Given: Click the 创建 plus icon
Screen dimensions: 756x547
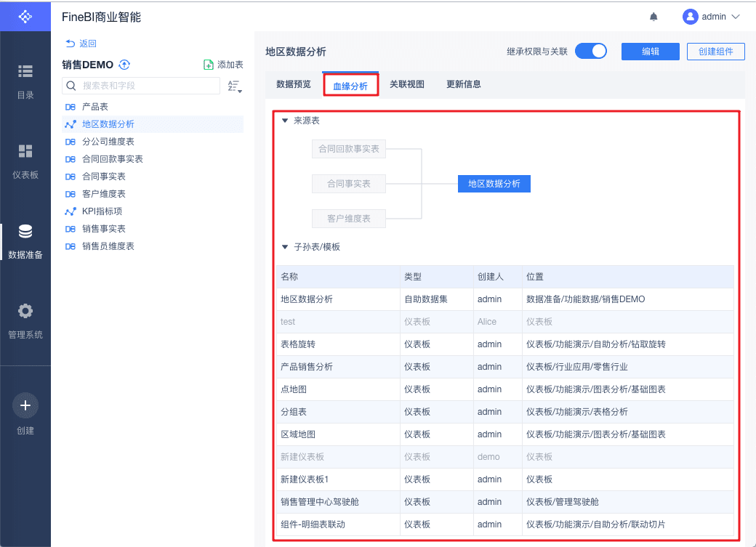Looking at the screenshot, I should (x=25, y=405).
